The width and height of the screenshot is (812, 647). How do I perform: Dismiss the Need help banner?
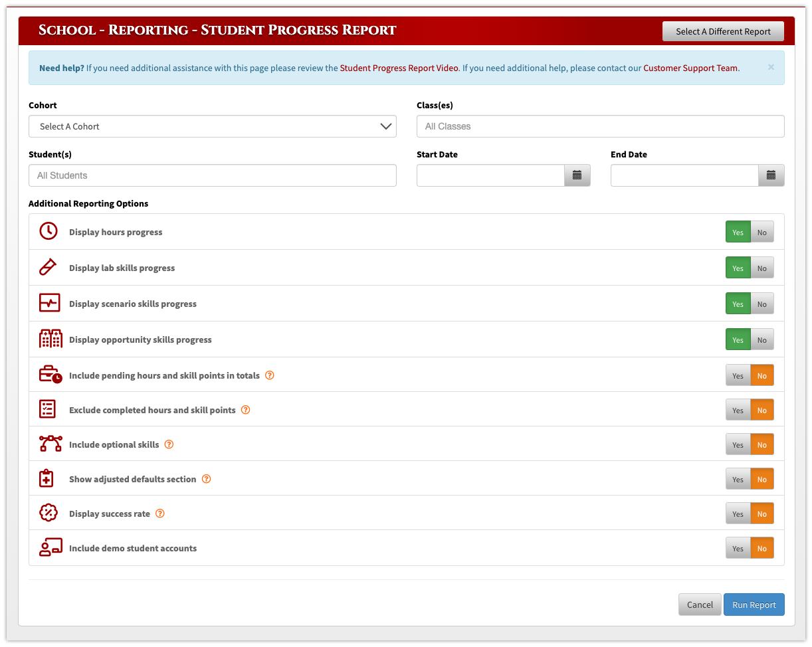[x=771, y=67]
